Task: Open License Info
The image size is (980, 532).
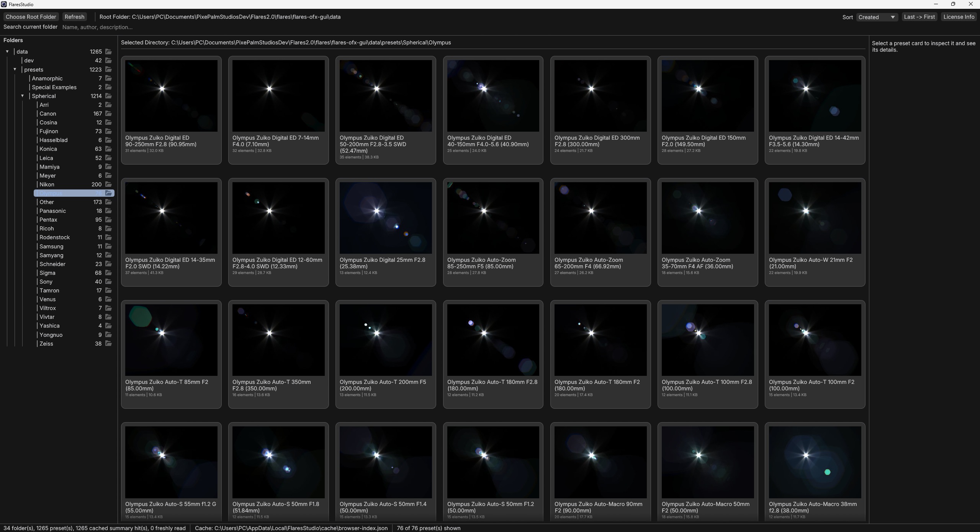Action: tap(959, 17)
